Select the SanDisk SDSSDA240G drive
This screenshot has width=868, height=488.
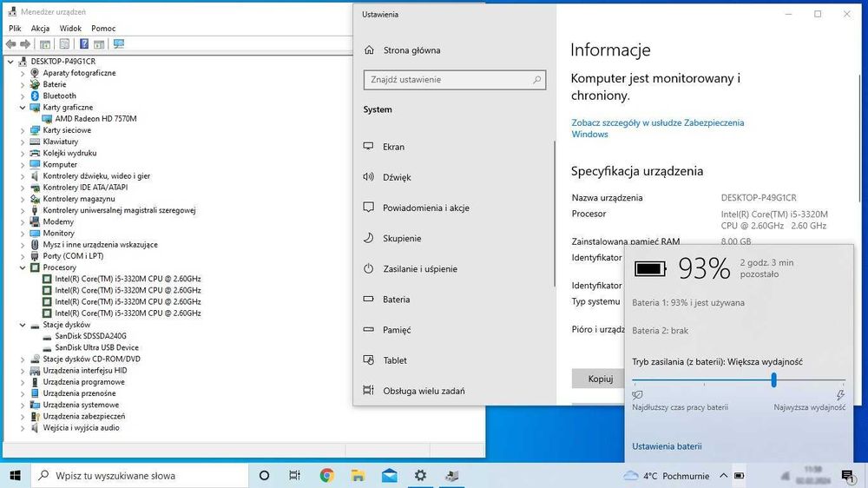[90, 336]
